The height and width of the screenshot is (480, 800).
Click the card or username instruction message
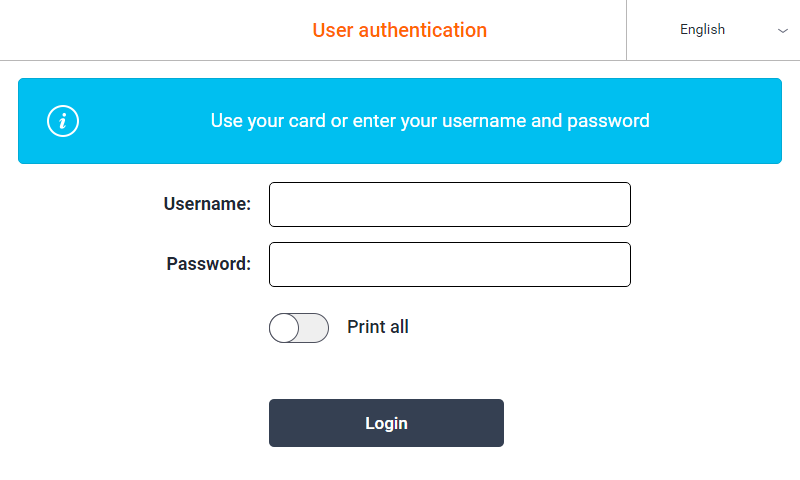pyautogui.click(x=430, y=121)
